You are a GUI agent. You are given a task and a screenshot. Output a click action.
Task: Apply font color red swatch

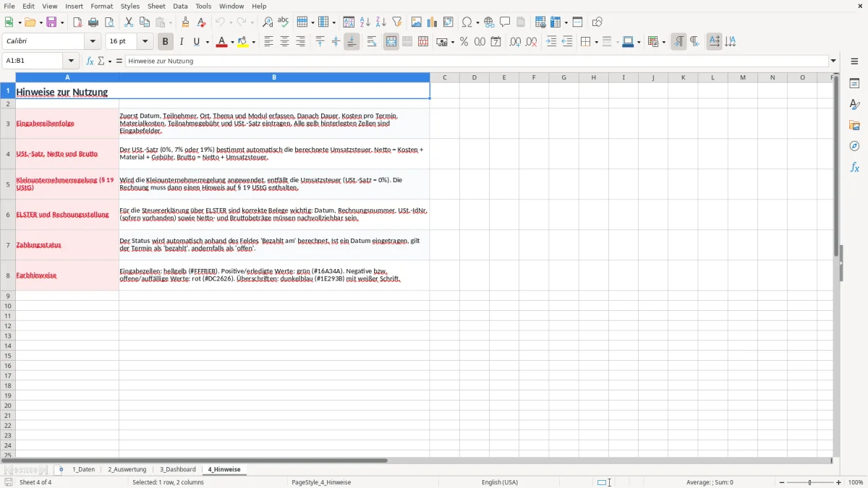pyautogui.click(x=222, y=42)
